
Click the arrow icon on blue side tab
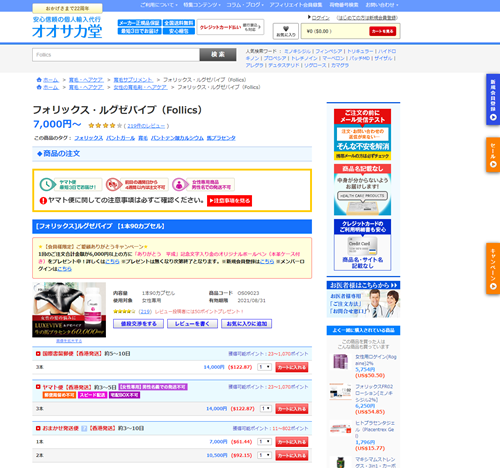coord(493,117)
